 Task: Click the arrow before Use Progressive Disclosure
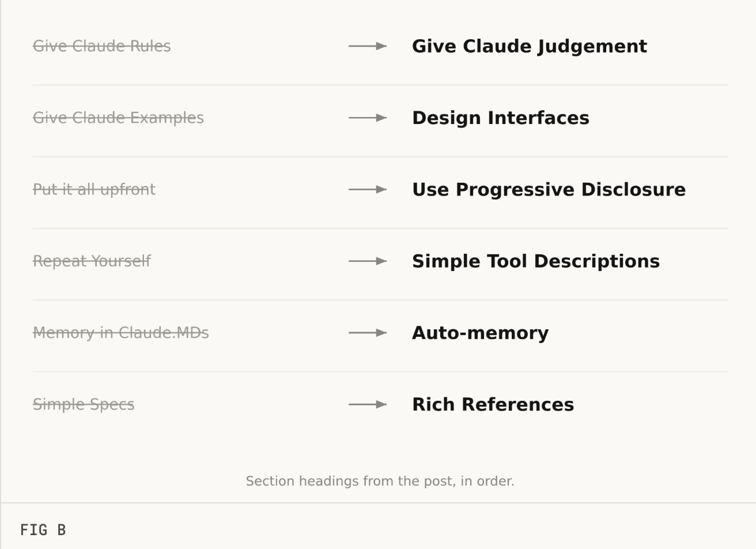(x=368, y=189)
